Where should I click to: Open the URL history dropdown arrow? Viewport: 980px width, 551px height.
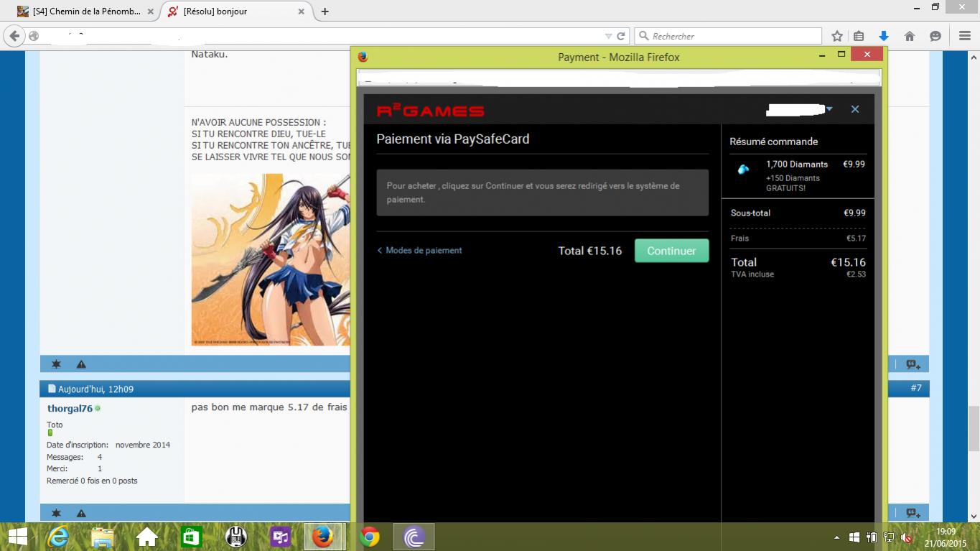[x=609, y=36]
